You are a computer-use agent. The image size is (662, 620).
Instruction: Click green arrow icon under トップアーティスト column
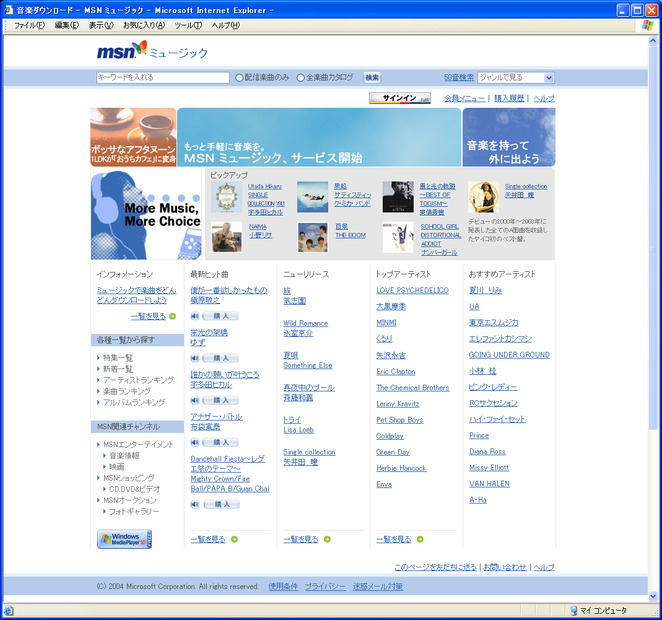point(420,539)
